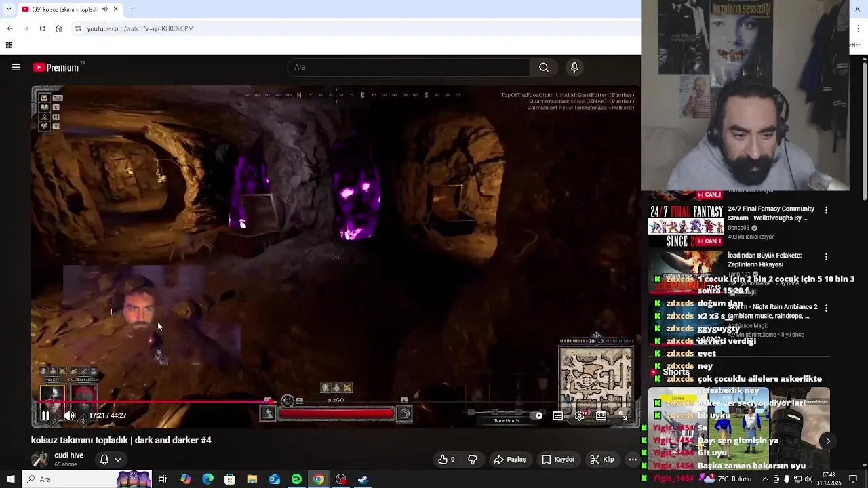868x488 pixels.
Task: Like the video with thumbs up
Action: pos(446,459)
